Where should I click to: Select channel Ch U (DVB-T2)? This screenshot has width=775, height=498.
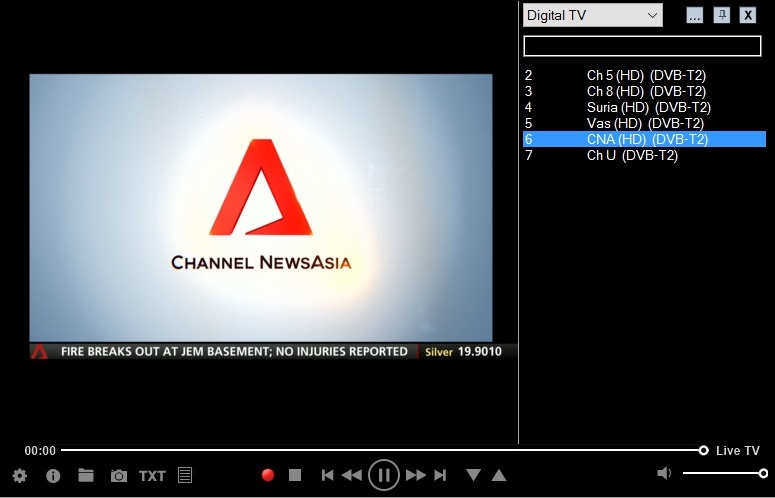coord(645,155)
